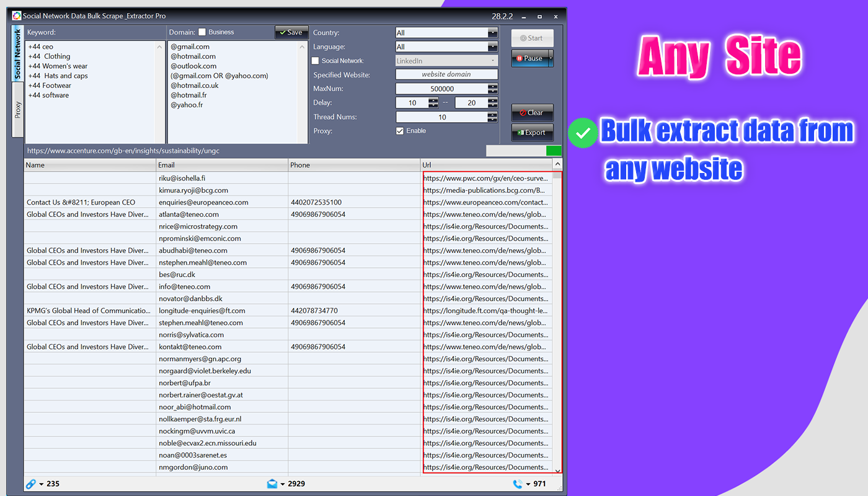Select domain entry '@yahoo.fr'
The image size is (868, 496).
pos(187,105)
